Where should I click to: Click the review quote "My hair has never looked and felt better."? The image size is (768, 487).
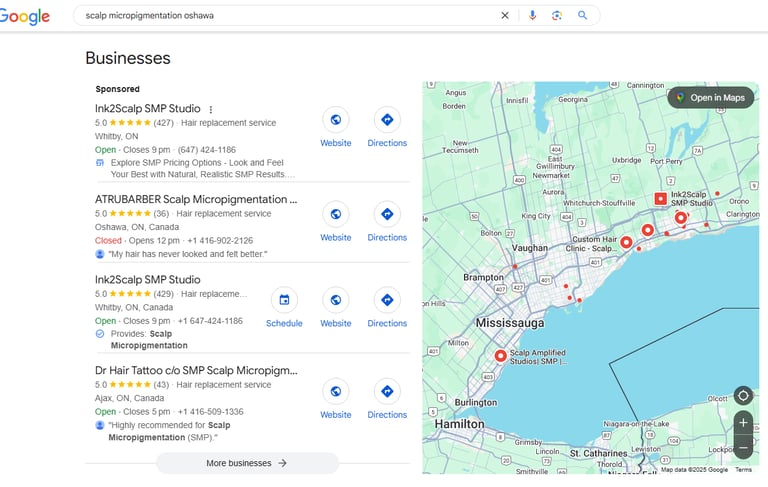188,254
